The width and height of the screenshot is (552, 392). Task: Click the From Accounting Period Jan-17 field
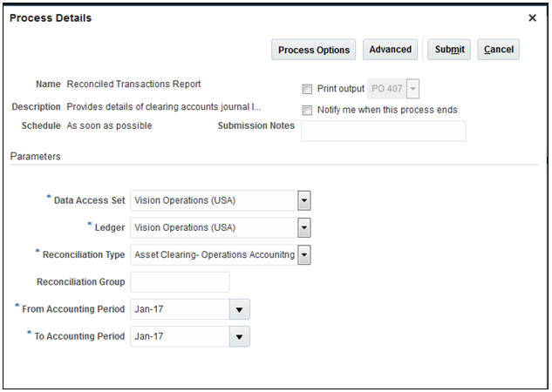point(179,309)
